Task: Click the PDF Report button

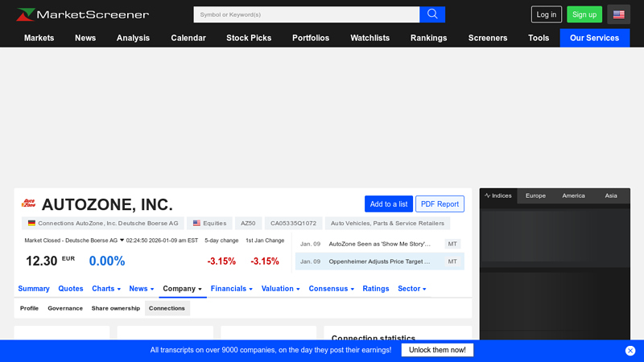Action: [440, 204]
